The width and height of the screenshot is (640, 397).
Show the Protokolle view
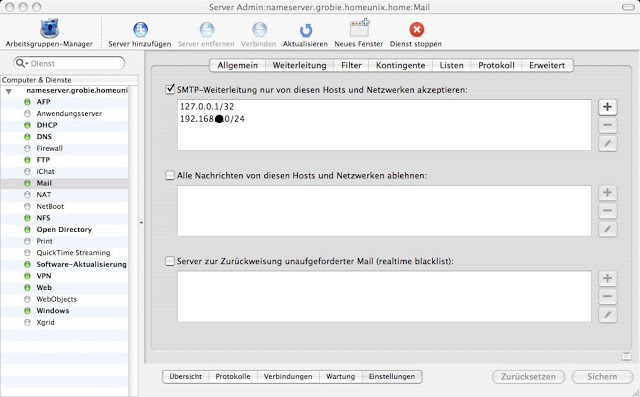(x=233, y=377)
